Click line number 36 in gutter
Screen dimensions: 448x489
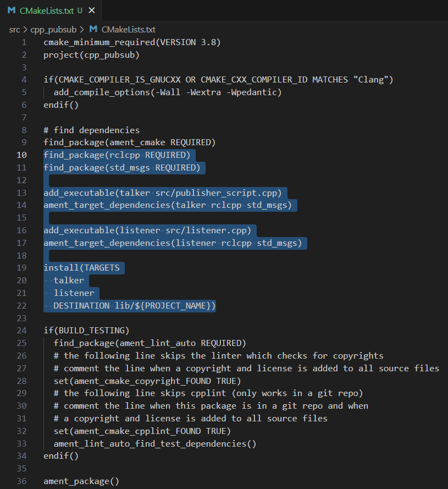point(21,481)
